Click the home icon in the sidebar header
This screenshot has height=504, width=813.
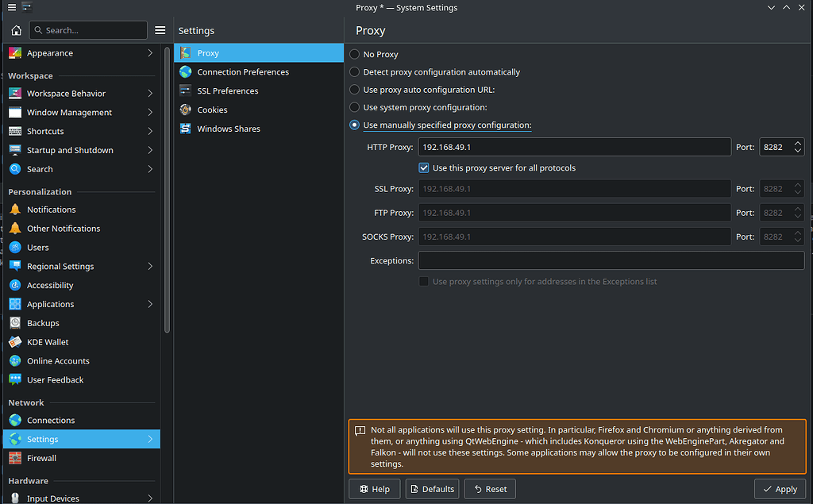pos(16,30)
